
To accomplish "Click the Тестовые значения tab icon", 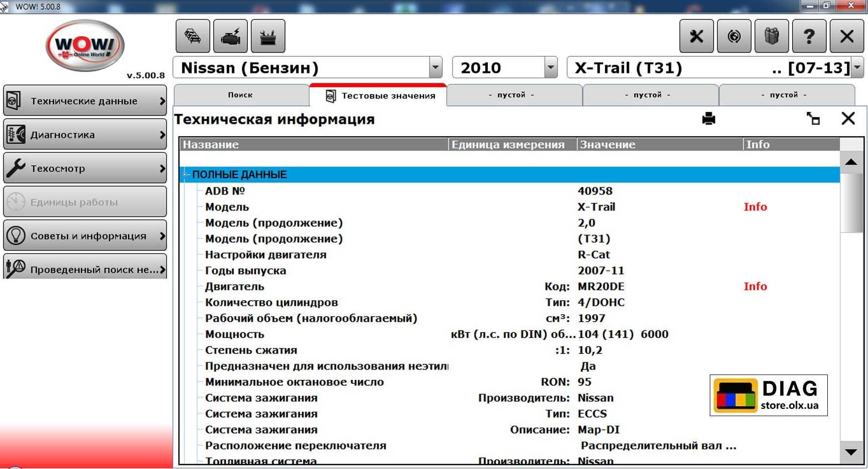I will click(331, 96).
